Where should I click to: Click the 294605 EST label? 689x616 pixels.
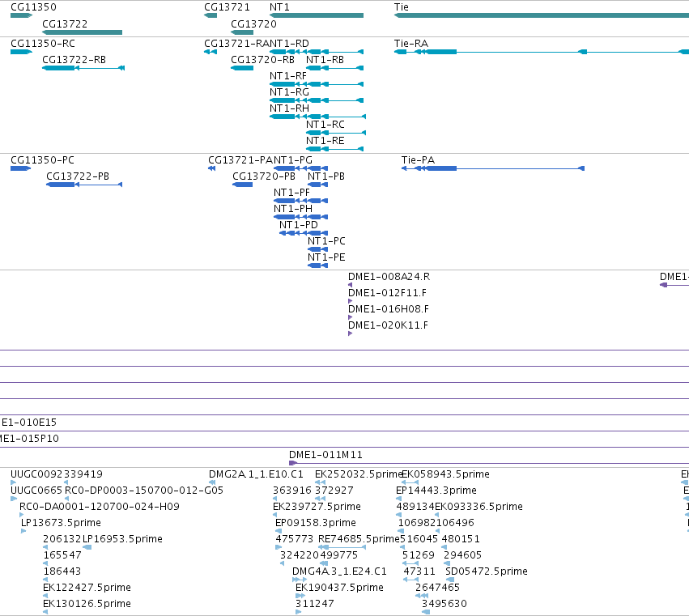[x=462, y=555]
